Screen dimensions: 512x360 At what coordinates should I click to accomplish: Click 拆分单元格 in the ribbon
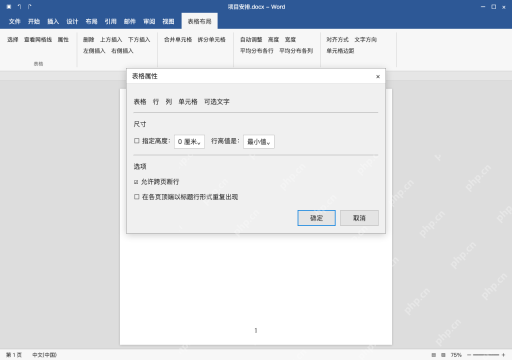212,40
